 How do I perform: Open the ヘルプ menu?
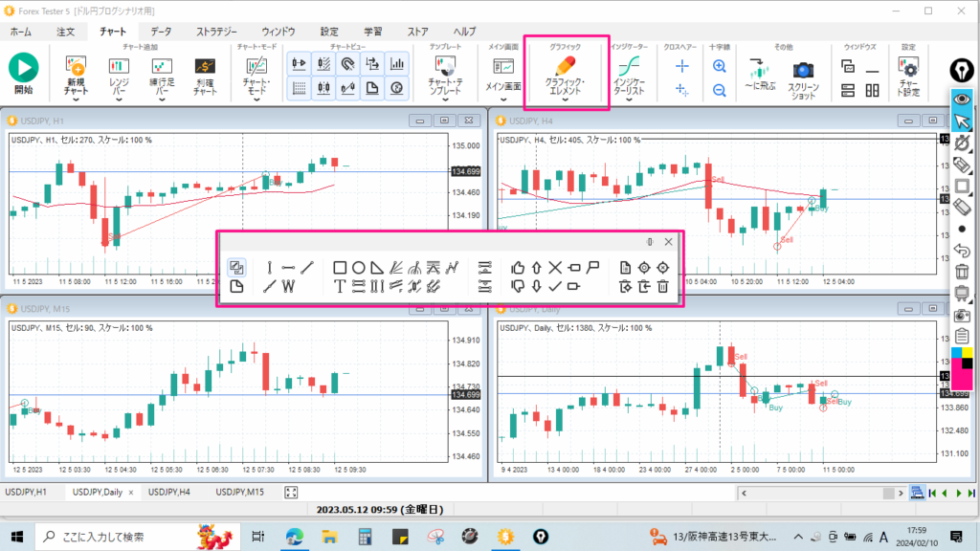pos(464,32)
